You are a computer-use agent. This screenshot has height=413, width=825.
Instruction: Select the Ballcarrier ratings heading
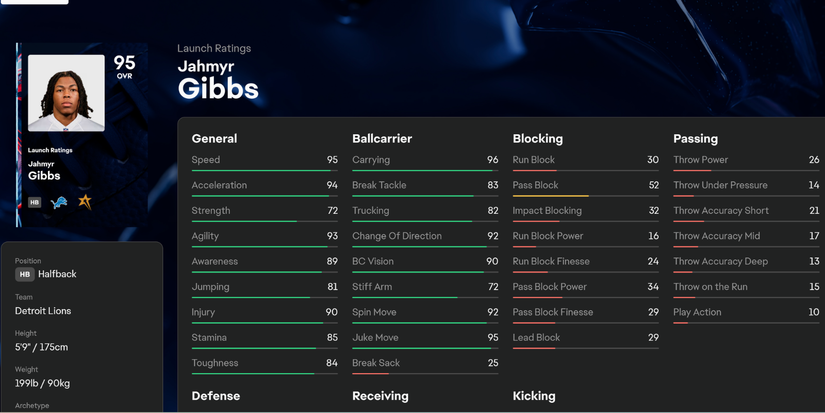tap(382, 139)
